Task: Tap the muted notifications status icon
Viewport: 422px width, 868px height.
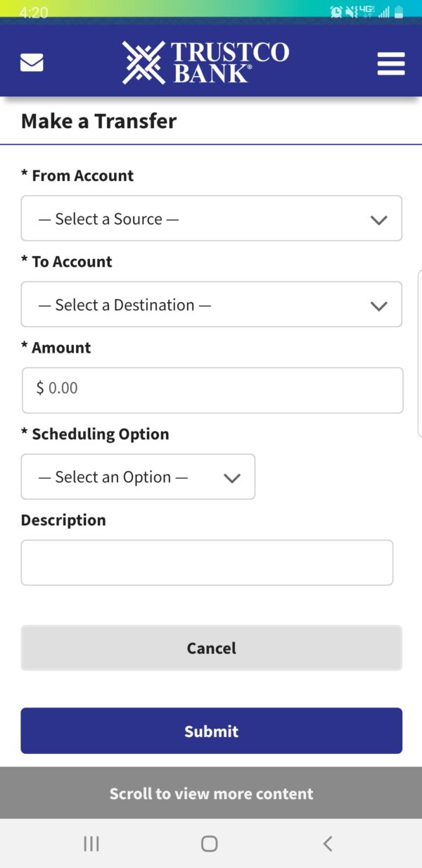Action: pos(350,11)
